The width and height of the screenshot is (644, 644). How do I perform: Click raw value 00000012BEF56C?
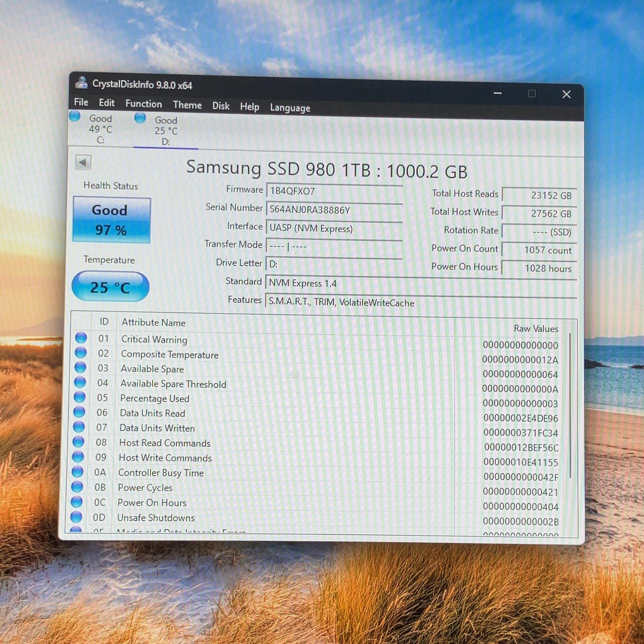click(521, 448)
